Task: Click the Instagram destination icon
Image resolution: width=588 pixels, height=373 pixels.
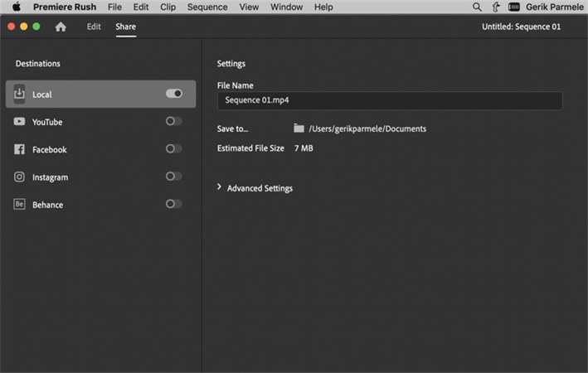Action: point(19,177)
